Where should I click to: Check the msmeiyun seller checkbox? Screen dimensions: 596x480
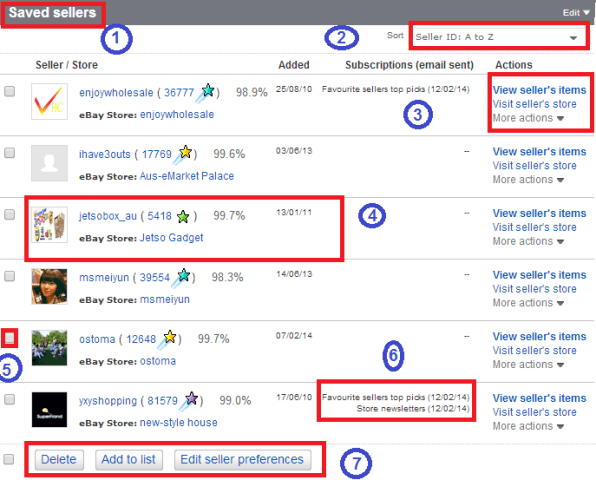[x=10, y=276]
